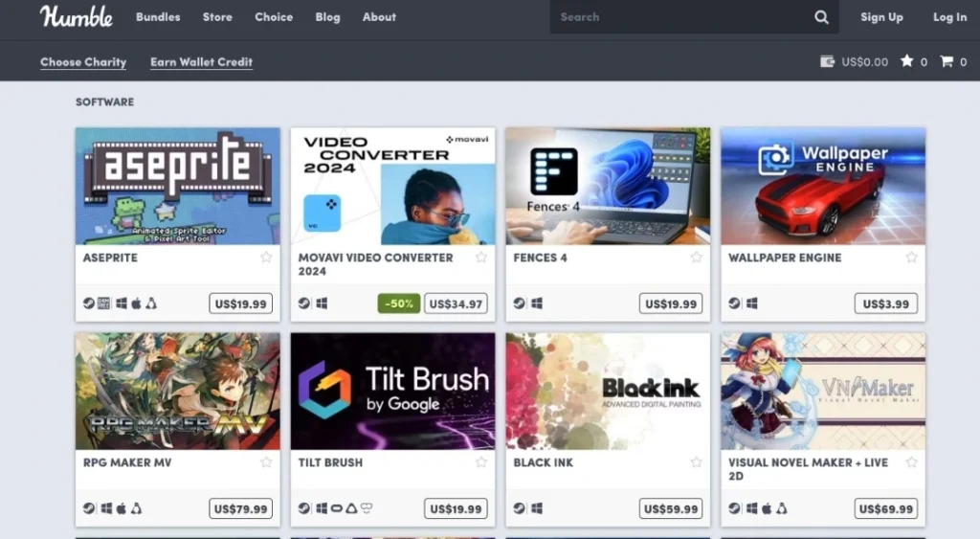The image size is (980, 539).
Task: Click Steam icon on Wallpaper Engine card
Action: coord(734,303)
